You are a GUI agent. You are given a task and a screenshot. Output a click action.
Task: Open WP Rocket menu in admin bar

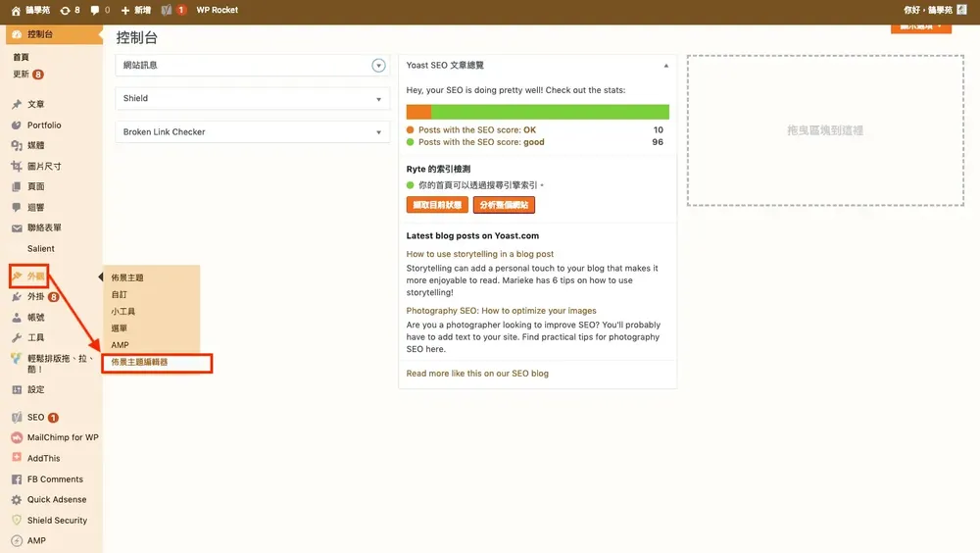click(x=217, y=10)
